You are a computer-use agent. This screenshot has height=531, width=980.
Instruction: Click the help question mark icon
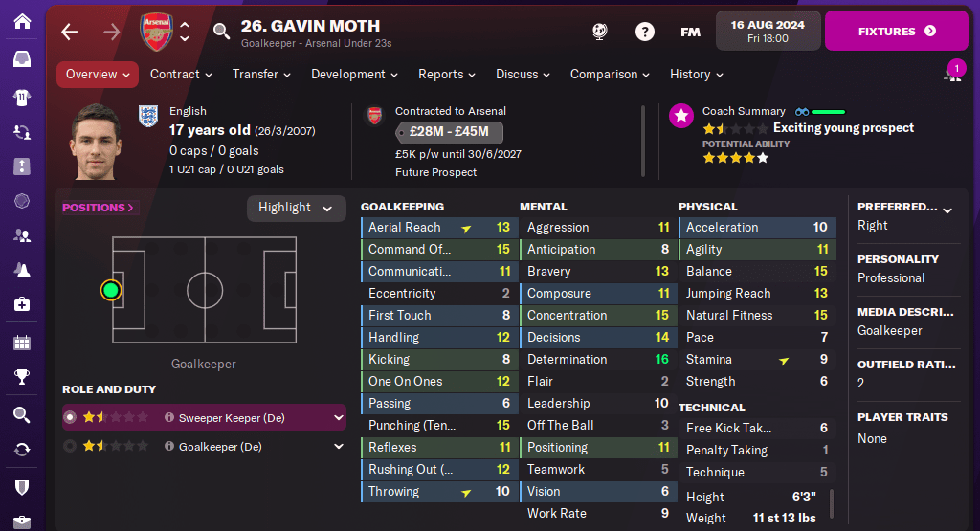coord(645,32)
